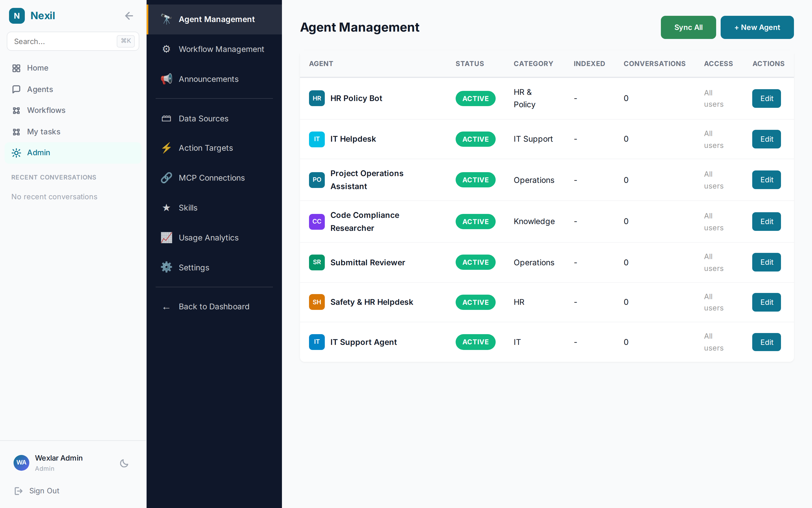Click the CONVERSATIONS column header

654,63
